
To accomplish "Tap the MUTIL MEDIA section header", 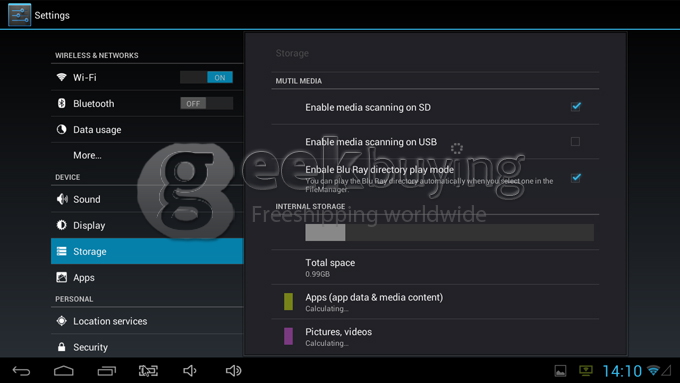I will 299,81.
